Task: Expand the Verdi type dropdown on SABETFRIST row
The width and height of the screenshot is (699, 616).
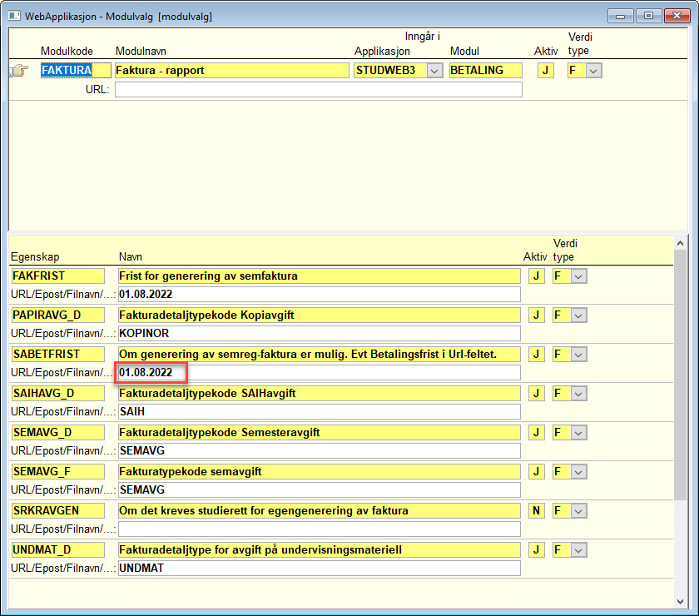Action: [x=578, y=355]
